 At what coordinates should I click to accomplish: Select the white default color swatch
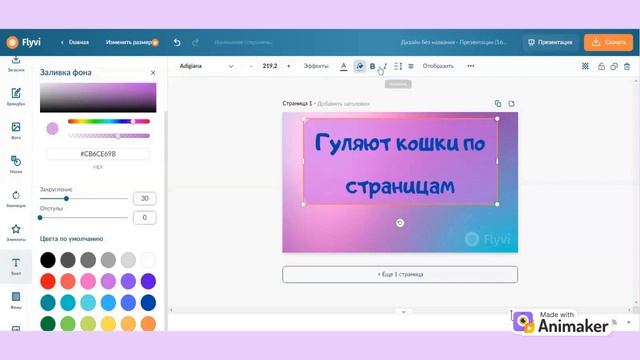coord(148,260)
